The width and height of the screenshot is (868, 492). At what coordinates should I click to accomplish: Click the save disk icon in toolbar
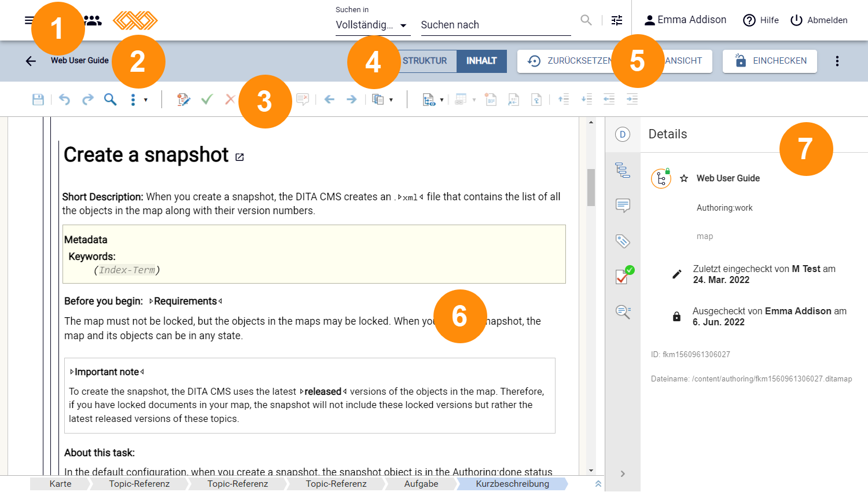tap(38, 100)
